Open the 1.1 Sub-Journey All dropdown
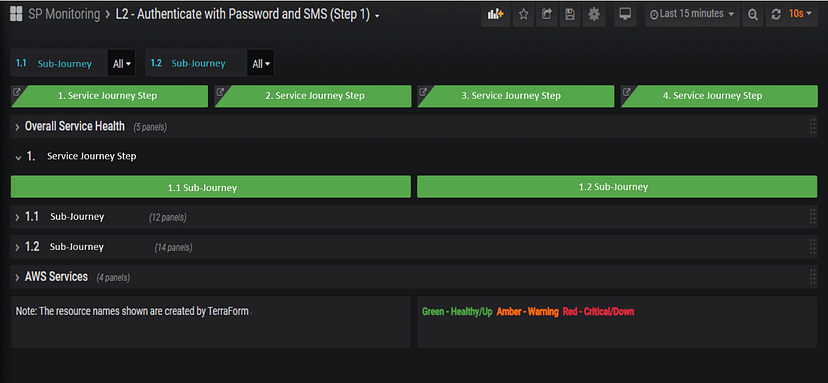Screen dimensions: 828x383 point(121,63)
